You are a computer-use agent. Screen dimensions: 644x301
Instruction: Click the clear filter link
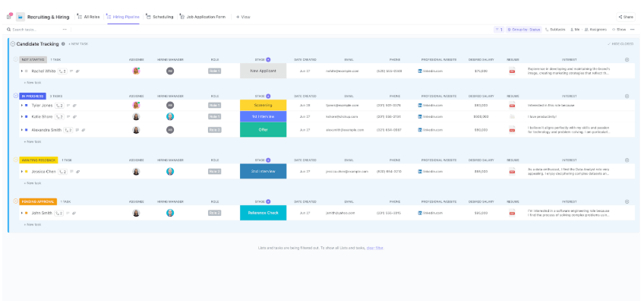[x=375, y=248]
